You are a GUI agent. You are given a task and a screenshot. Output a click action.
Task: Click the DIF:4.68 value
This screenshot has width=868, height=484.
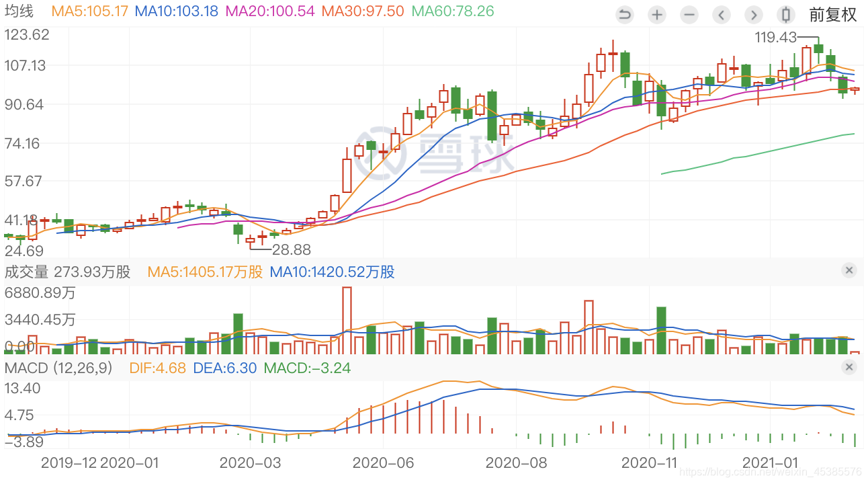point(157,368)
